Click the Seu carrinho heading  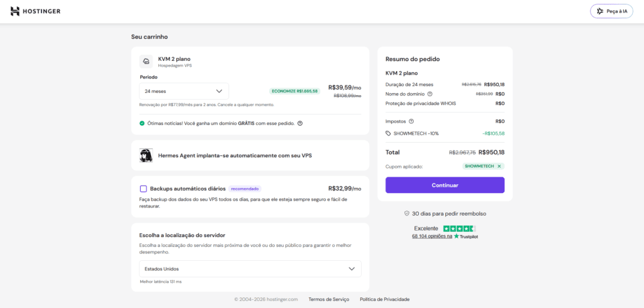tap(150, 37)
